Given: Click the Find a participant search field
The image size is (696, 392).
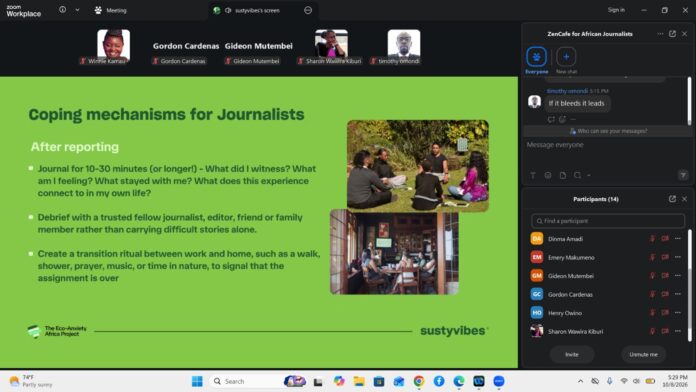Looking at the screenshot, I should coord(608,221).
